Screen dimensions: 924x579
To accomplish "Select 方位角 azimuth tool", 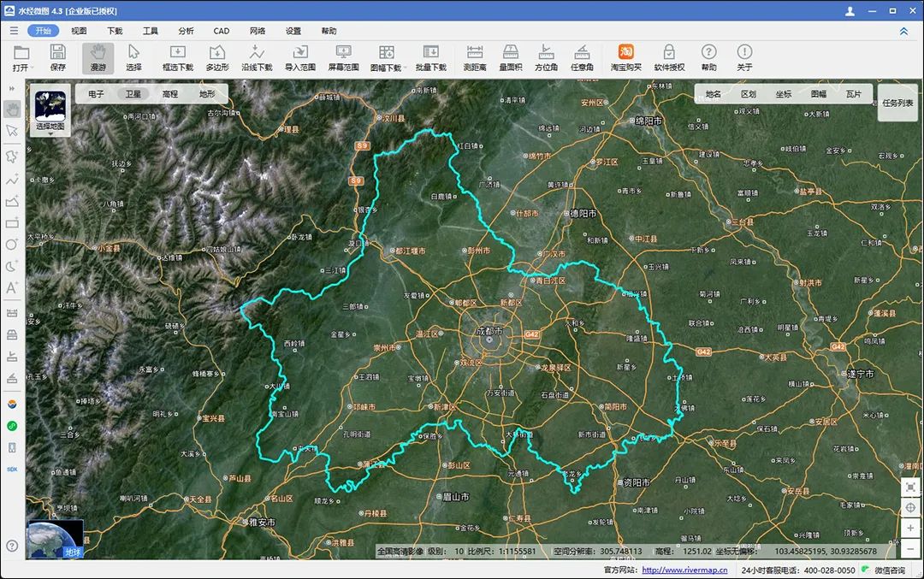I will click(546, 58).
